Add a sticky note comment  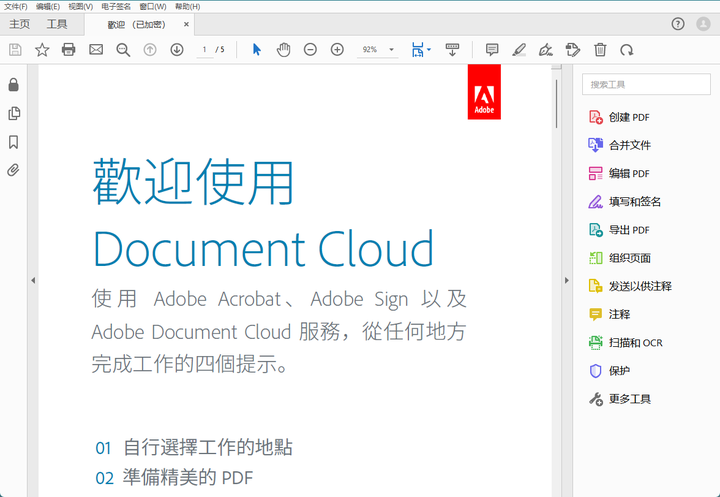492,50
